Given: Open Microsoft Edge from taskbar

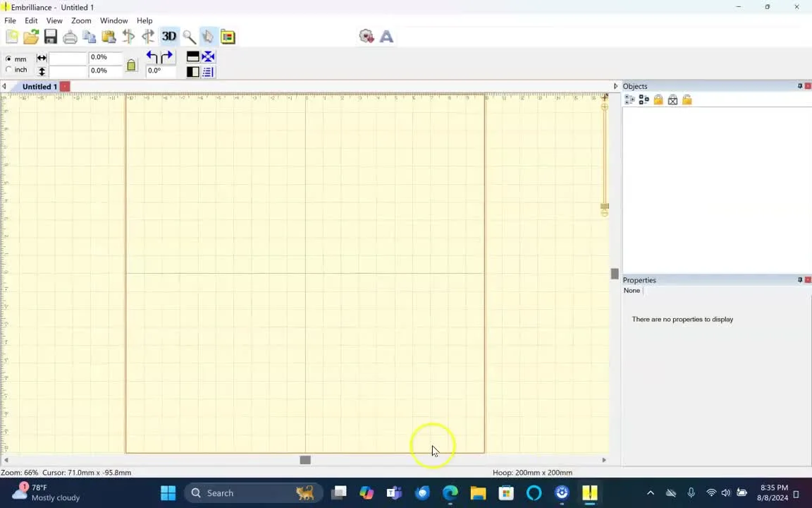Looking at the screenshot, I should (x=450, y=493).
